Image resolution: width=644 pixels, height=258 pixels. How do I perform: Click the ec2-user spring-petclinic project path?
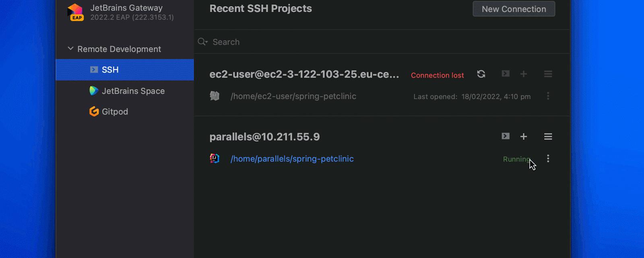293,96
